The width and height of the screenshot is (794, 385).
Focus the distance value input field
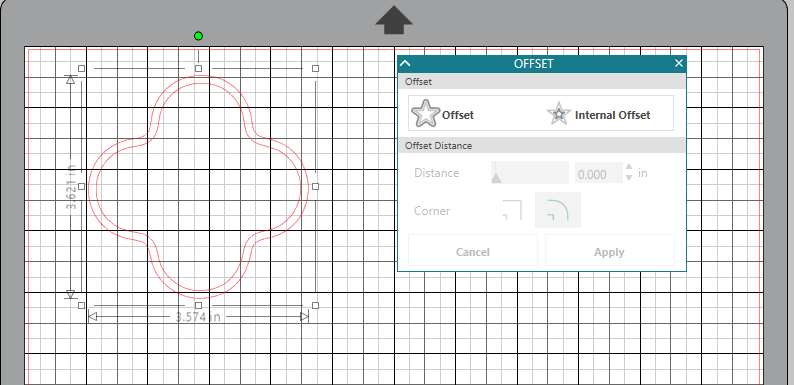coord(599,173)
